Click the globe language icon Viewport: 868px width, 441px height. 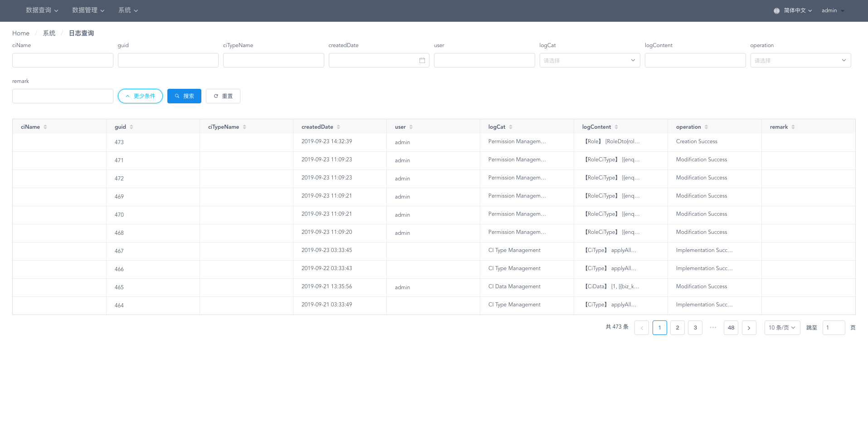[x=777, y=11]
